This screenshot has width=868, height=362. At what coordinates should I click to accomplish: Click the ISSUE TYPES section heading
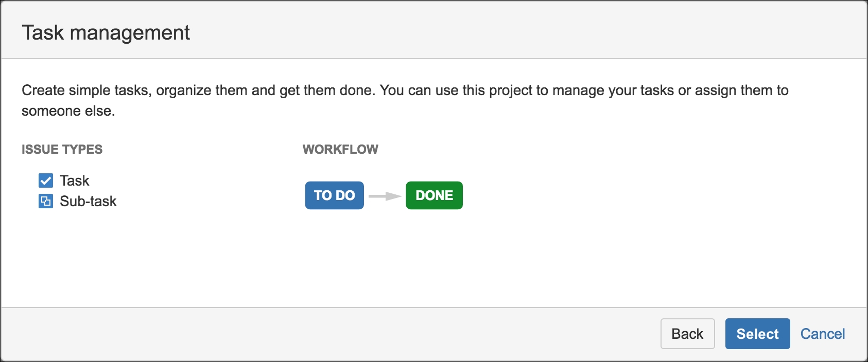click(x=62, y=149)
